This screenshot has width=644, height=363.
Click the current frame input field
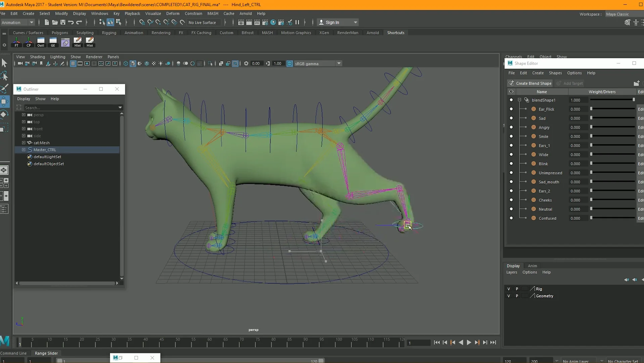click(x=418, y=343)
